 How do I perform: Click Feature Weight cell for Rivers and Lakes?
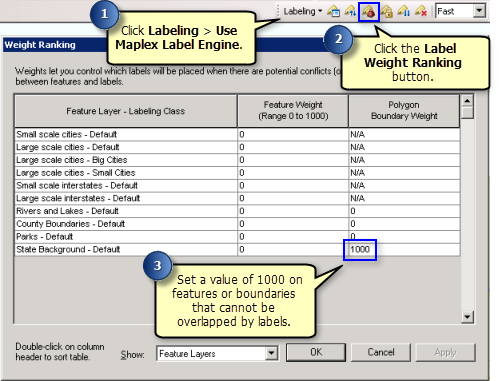pyautogui.click(x=293, y=211)
